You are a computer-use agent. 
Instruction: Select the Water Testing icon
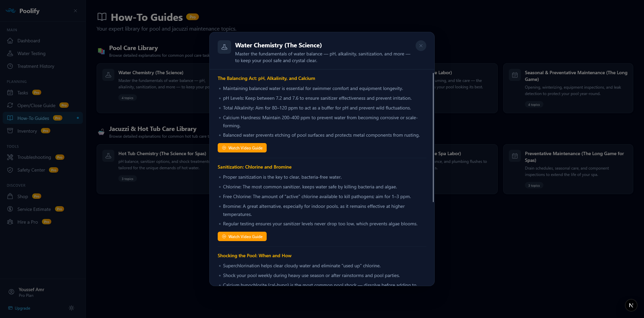11,53
